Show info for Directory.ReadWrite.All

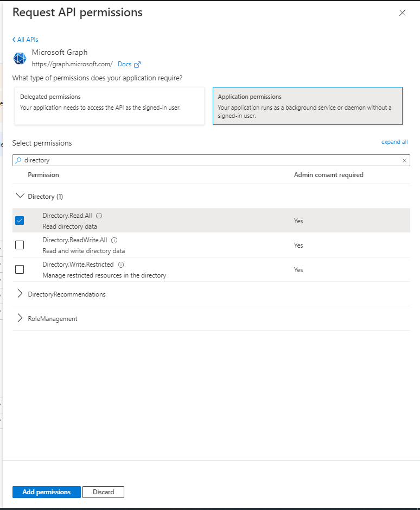click(114, 241)
